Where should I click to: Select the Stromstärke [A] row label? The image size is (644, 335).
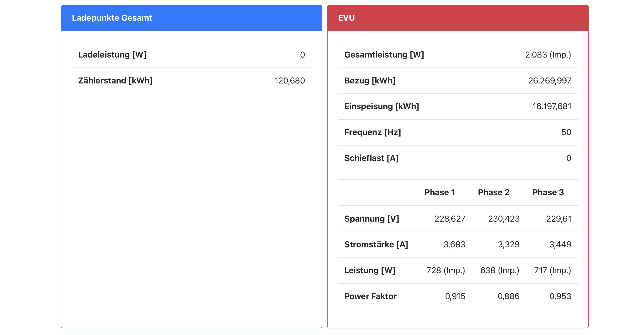pyautogui.click(x=376, y=244)
